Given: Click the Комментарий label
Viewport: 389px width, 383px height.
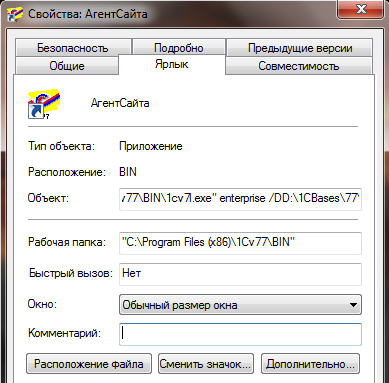Looking at the screenshot, I should point(64,333).
